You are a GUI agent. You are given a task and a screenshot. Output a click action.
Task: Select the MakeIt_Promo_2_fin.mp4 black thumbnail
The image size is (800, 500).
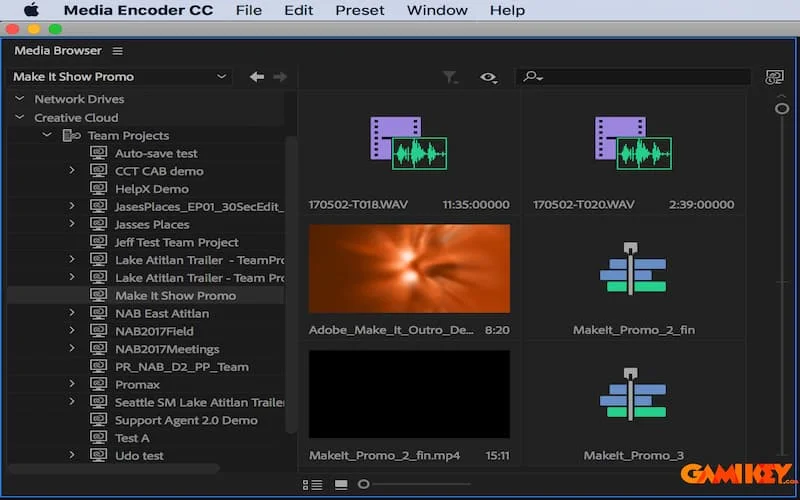tap(409, 394)
